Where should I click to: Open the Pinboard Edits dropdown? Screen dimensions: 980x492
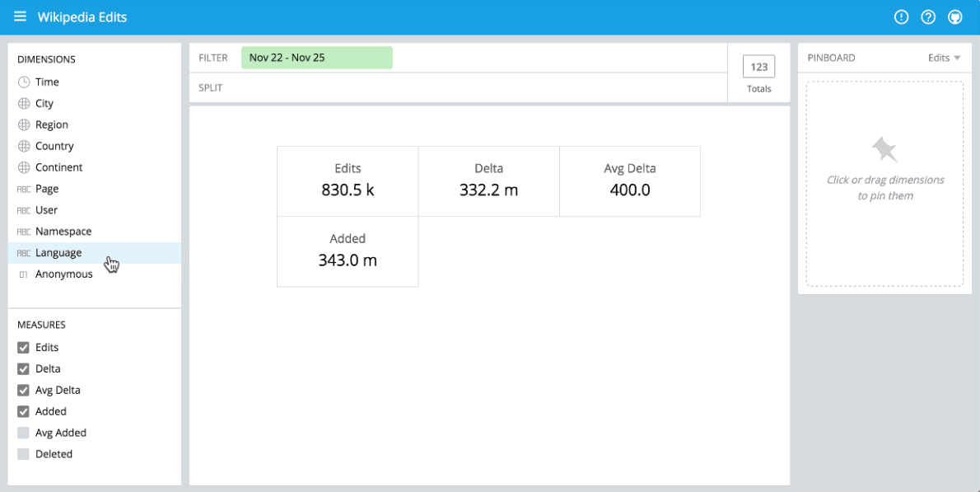tap(944, 58)
